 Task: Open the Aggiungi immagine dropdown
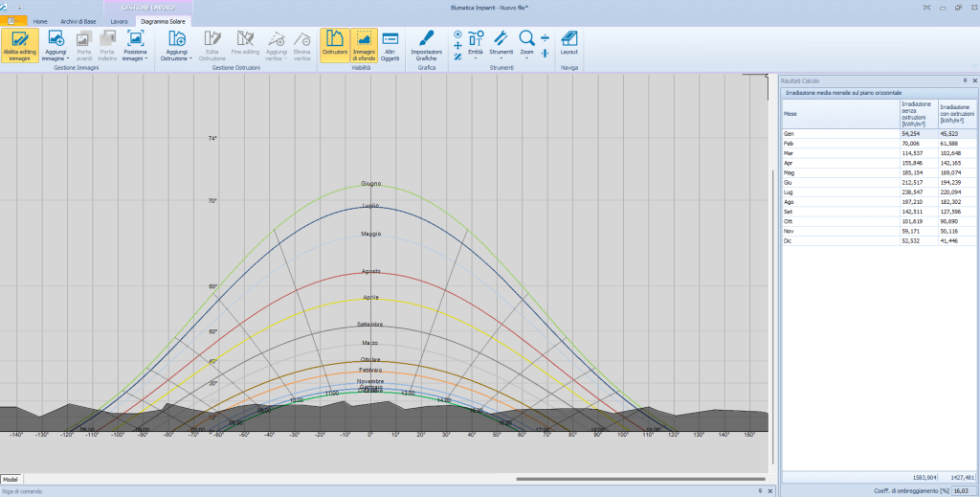click(x=55, y=57)
